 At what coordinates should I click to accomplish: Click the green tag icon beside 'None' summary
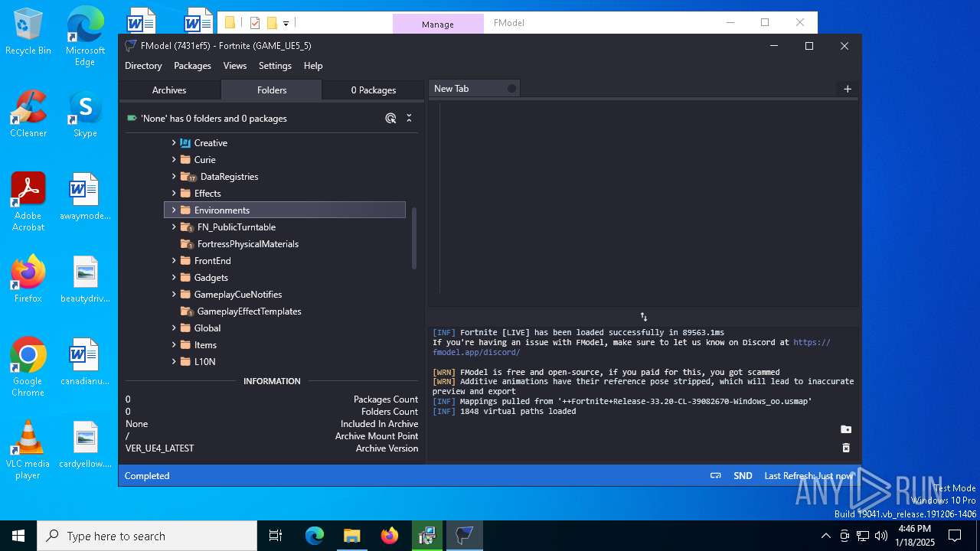132,118
